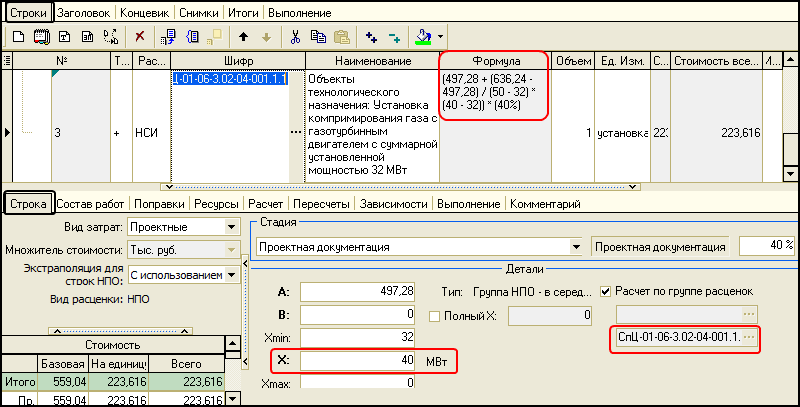
Task: Click the teal minus collapse-all icon
Action: 394,37
